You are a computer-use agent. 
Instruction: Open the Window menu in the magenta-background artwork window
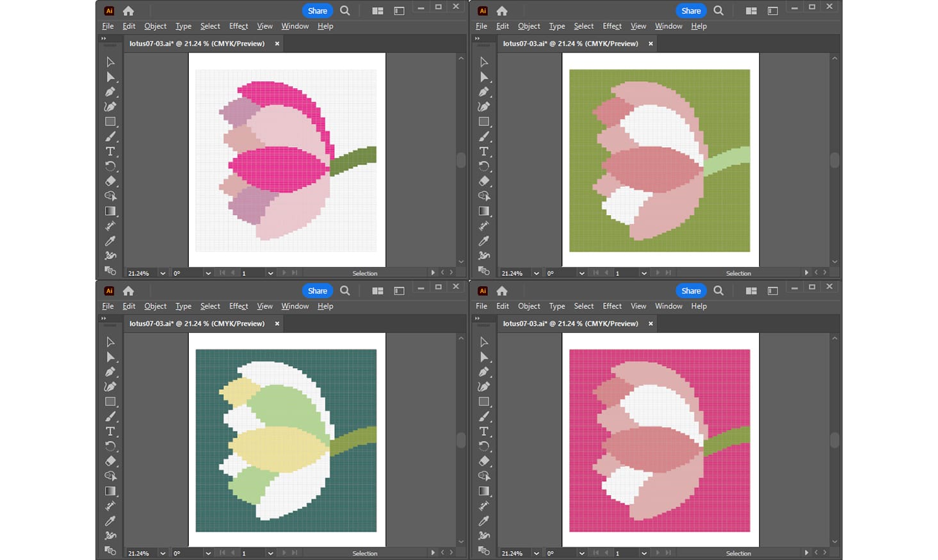(668, 307)
